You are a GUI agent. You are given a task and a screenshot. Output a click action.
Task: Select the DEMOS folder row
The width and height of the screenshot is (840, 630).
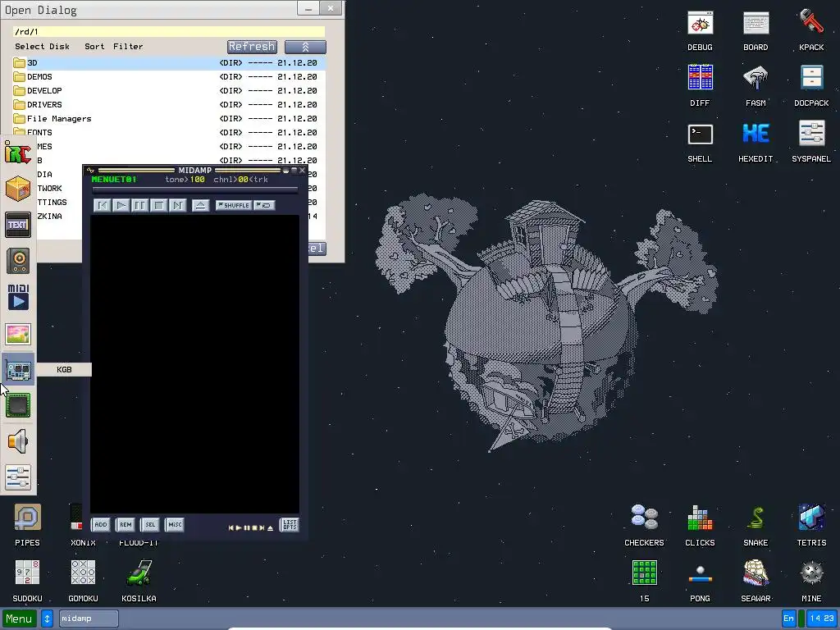point(169,76)
